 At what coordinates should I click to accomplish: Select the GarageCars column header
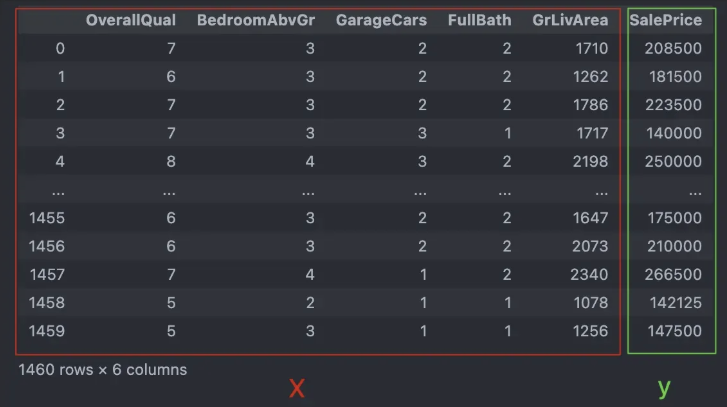381,20
